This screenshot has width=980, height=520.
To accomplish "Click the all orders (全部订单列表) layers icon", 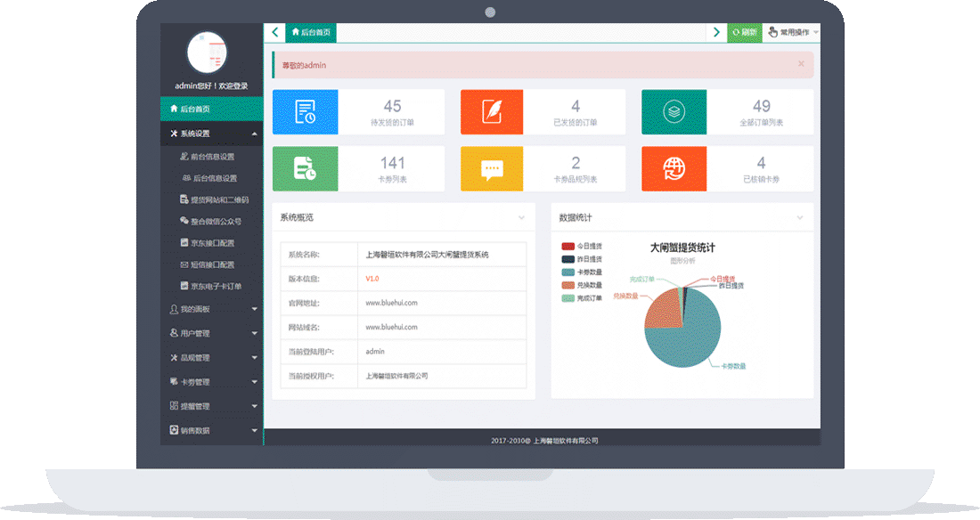I will click(x=674, y=111).
